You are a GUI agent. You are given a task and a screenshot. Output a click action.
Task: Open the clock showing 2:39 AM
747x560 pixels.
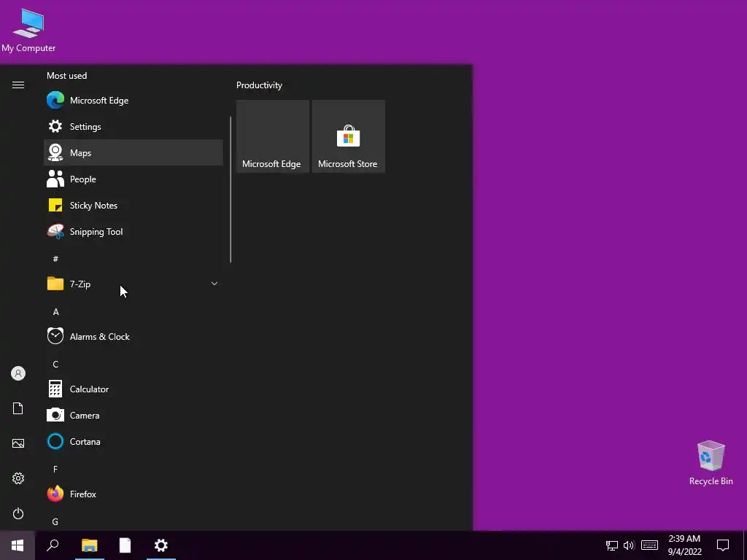(684, 545)
